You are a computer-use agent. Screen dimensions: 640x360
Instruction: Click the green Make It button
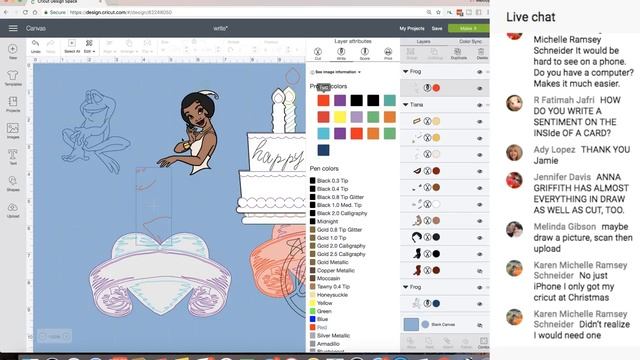pyautogui.click(x=468, y=28)
